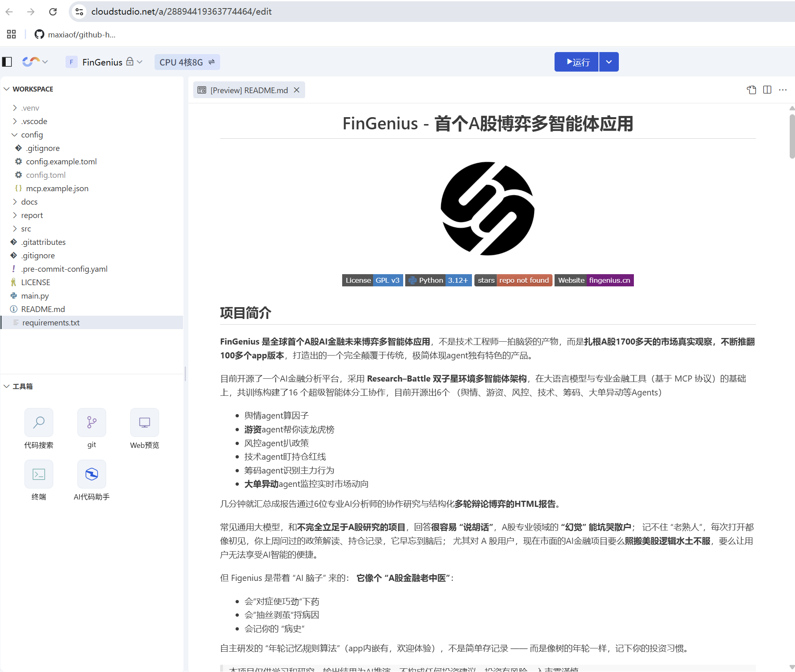Reload the page with the refresh icon
The width and height of the screenshot is (795, 672).
point(53,12)
